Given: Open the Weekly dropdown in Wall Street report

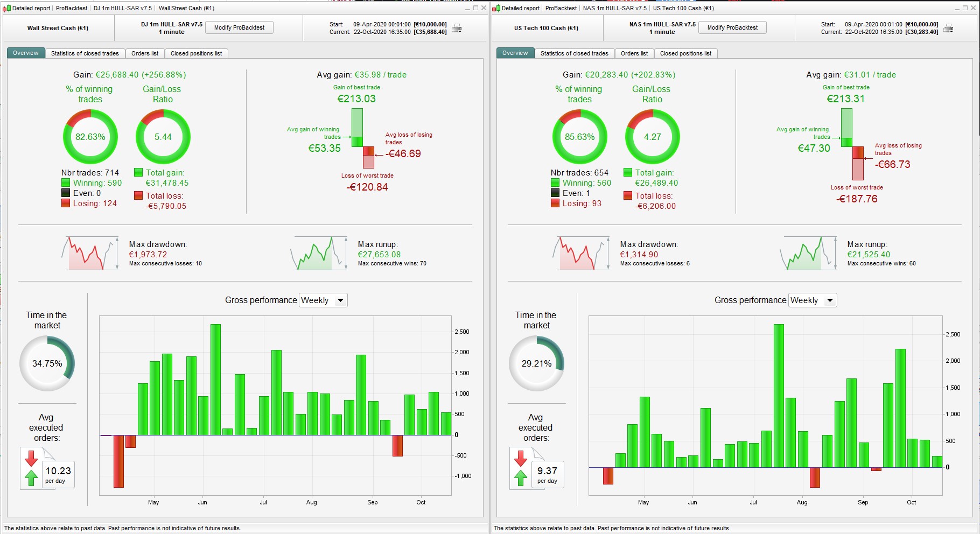Looking at the screenshot, I should click(x=323, y=300).
